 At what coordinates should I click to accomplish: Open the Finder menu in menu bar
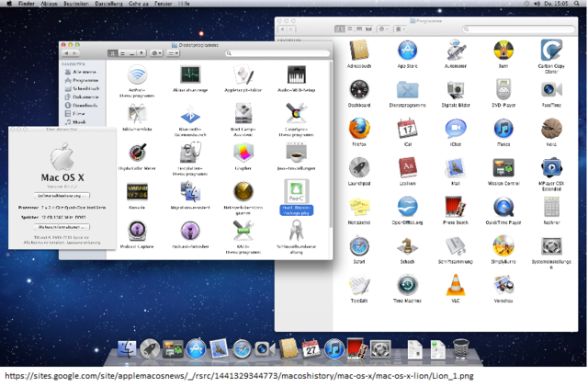[27, 4]
